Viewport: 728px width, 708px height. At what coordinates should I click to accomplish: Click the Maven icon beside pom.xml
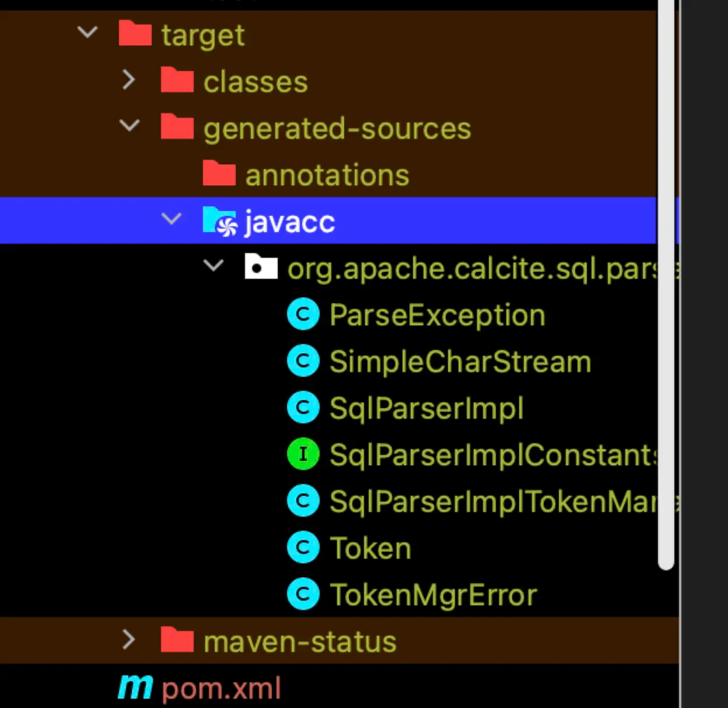135,687
